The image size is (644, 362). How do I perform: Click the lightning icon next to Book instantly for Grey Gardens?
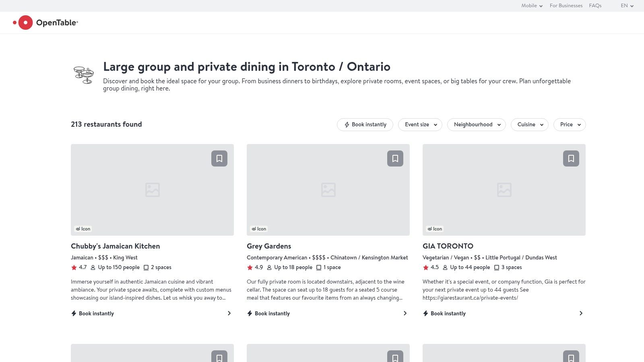coord(249,313)
